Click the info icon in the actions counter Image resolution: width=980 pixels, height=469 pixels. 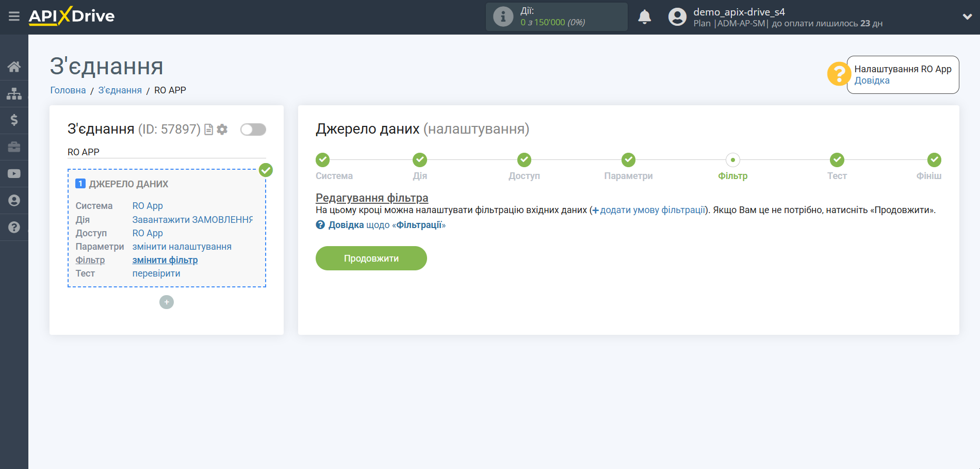pyautogui.click(x=502, y=16)
